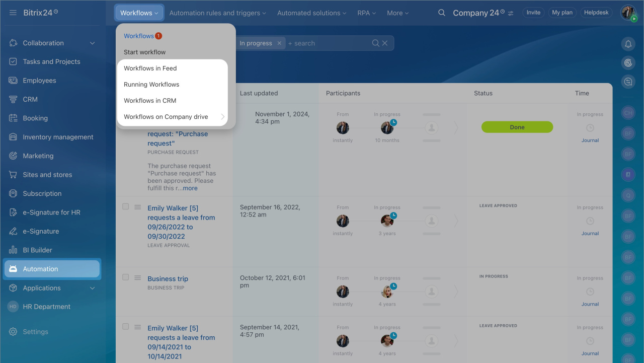This screenshot has width=644, height=363.
Task: Open Journal link in Business trip row
Action: (590, 304)
